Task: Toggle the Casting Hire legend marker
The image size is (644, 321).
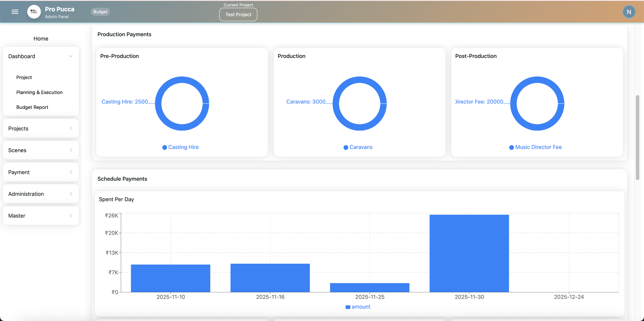Action: [x=164, y=147]
